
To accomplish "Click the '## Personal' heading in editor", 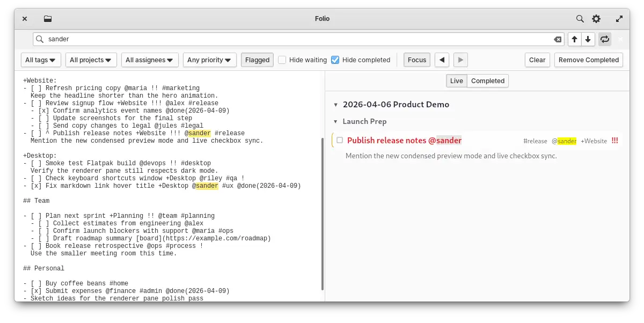I will click(x=43, y=268).
